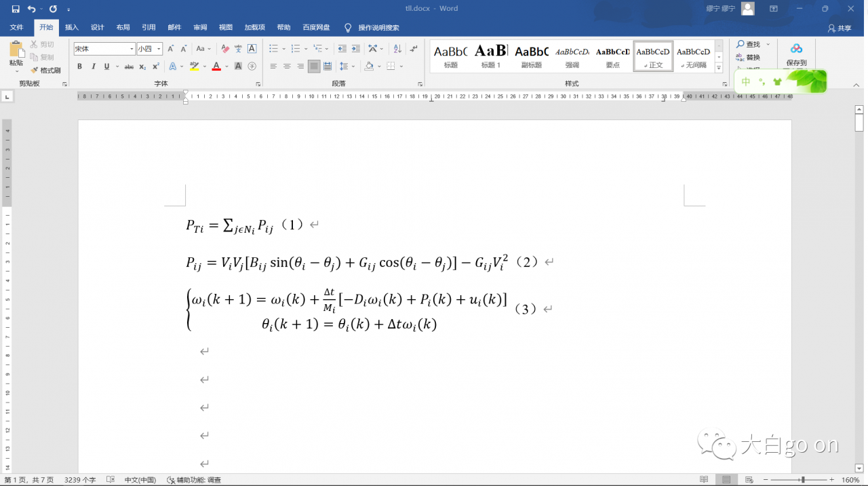Click the superscript x² icon
The height and width of the screenshot is (486, 868).
156,67
